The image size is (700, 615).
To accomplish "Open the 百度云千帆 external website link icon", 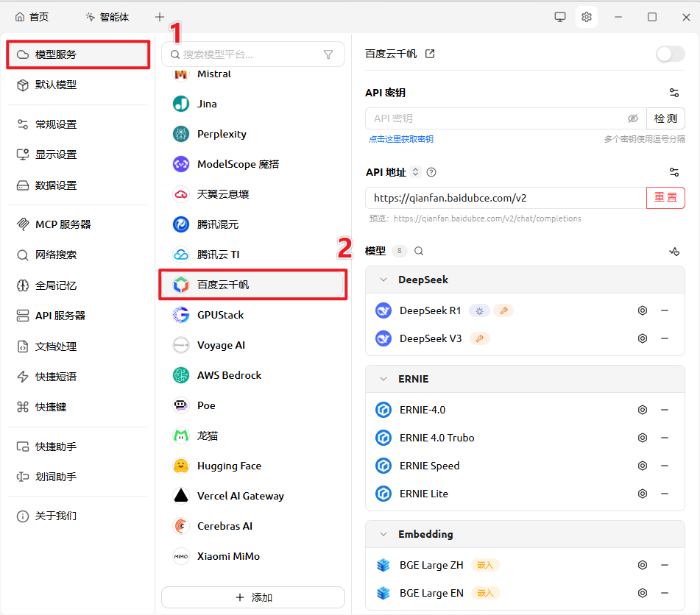I will [430, 54].
